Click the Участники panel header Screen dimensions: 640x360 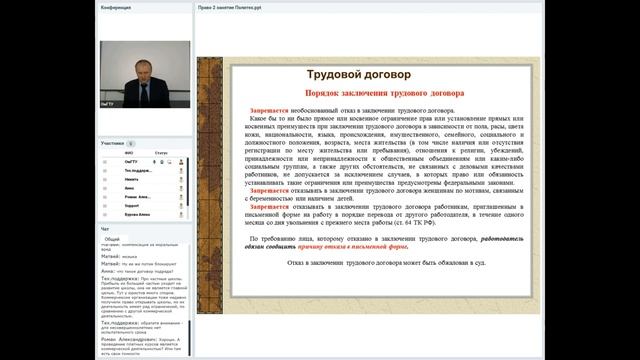(x=112, y=144)
